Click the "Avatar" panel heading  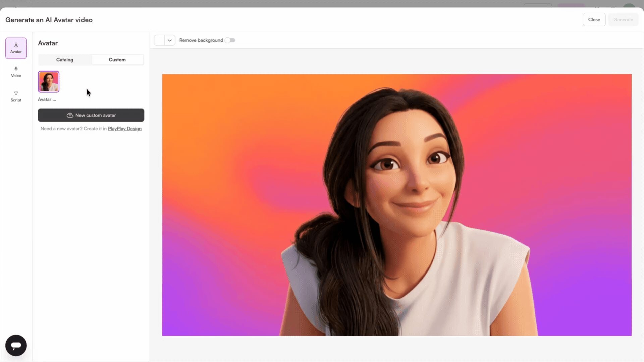(48, 43)
